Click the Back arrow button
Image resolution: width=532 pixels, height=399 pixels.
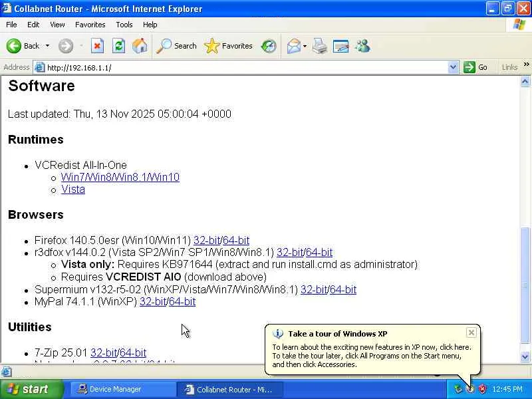(14, 46)
